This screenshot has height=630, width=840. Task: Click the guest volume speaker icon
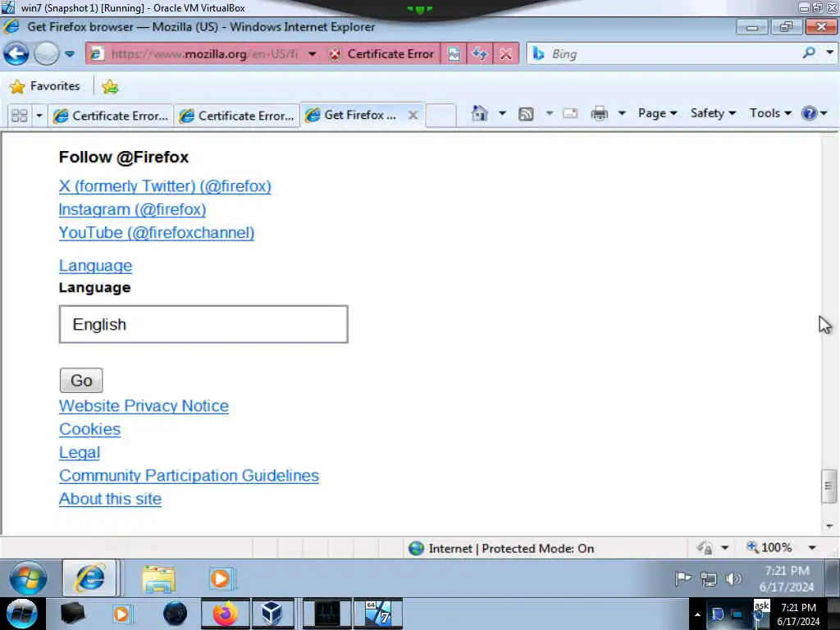733,579
